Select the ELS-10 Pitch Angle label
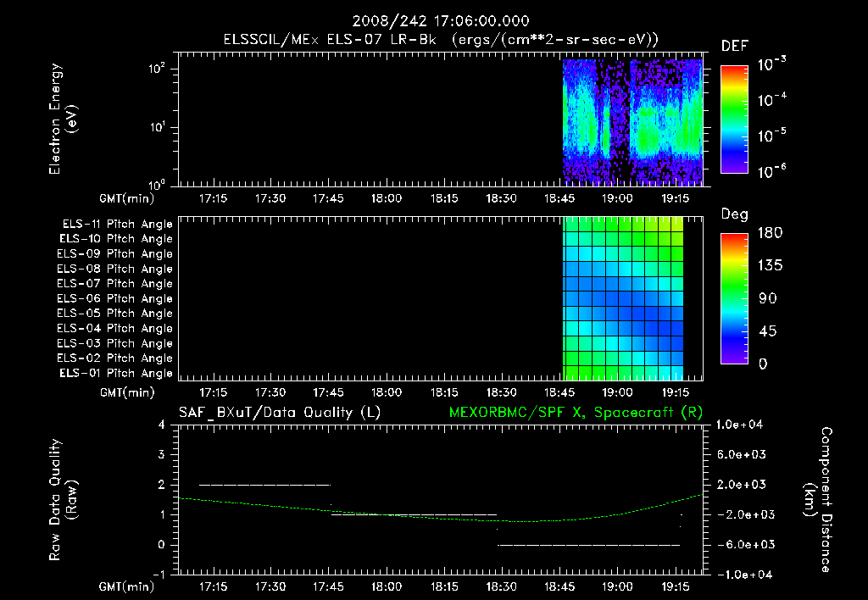The image size is (868, 600). pos(115,239)
